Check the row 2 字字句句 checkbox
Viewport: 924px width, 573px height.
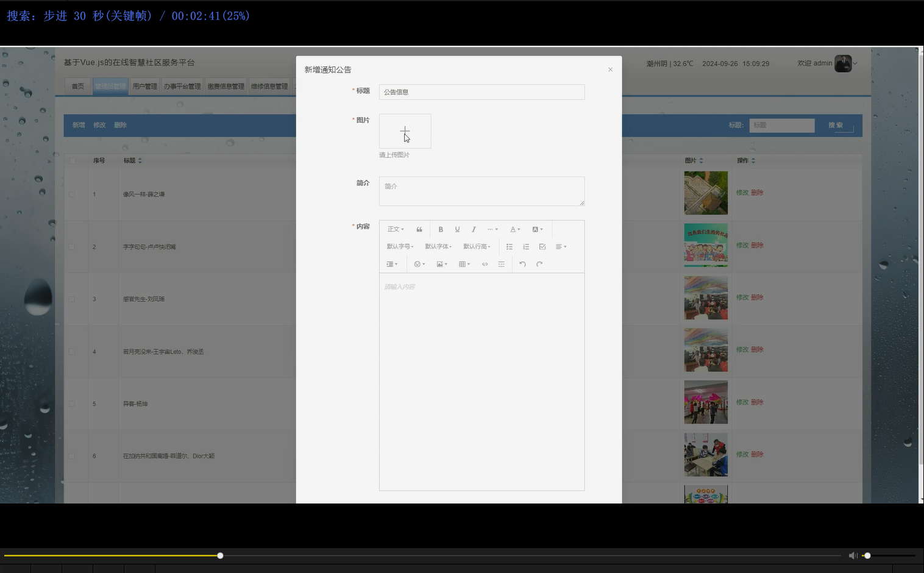pyautogui.click(x=72, y=247)
